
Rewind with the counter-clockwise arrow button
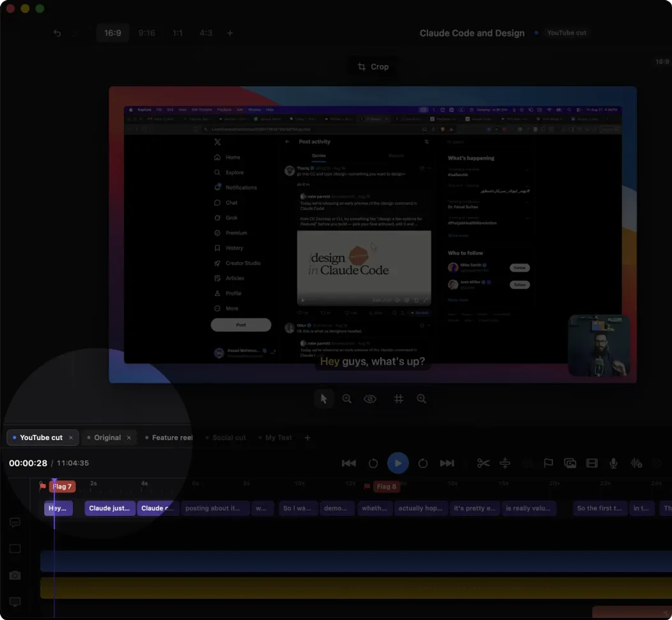click(x=373, y=463)
